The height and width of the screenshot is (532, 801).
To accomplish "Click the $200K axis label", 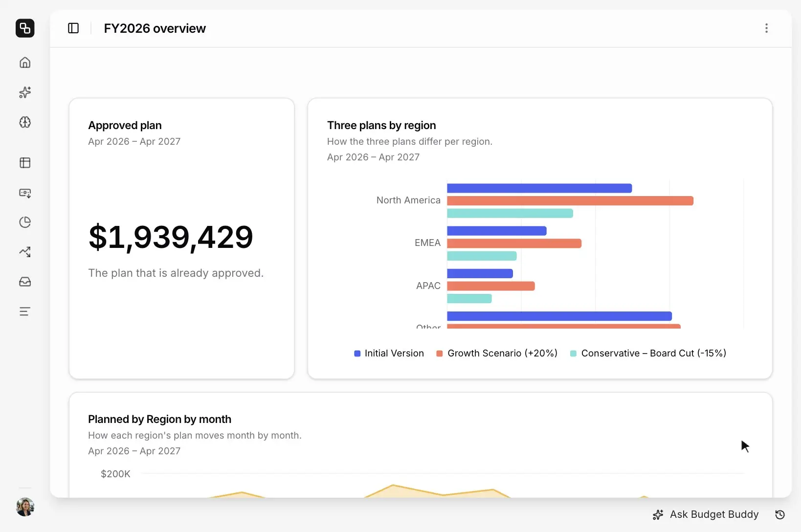I will [x=115, y=474].
